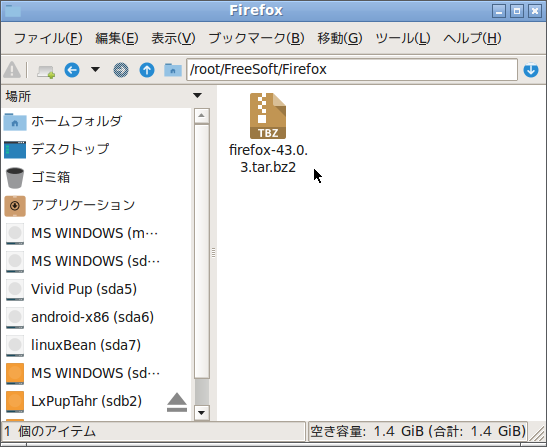Select ホームフォルダ in the sidebar
The height and width of the screenshot is (447, 547).
point(97,121)
